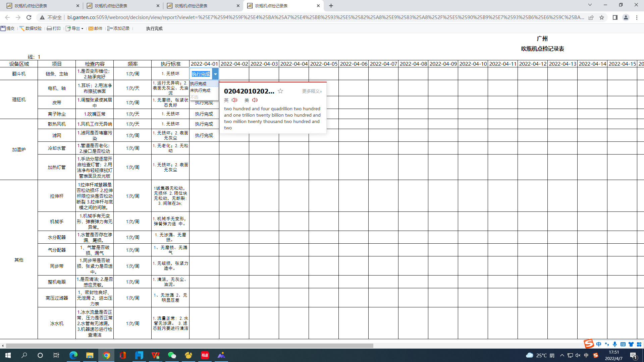Select 未执行完成 from the dropdown list
This screenshot has width=644, height=362.
(x=200, y=90)
